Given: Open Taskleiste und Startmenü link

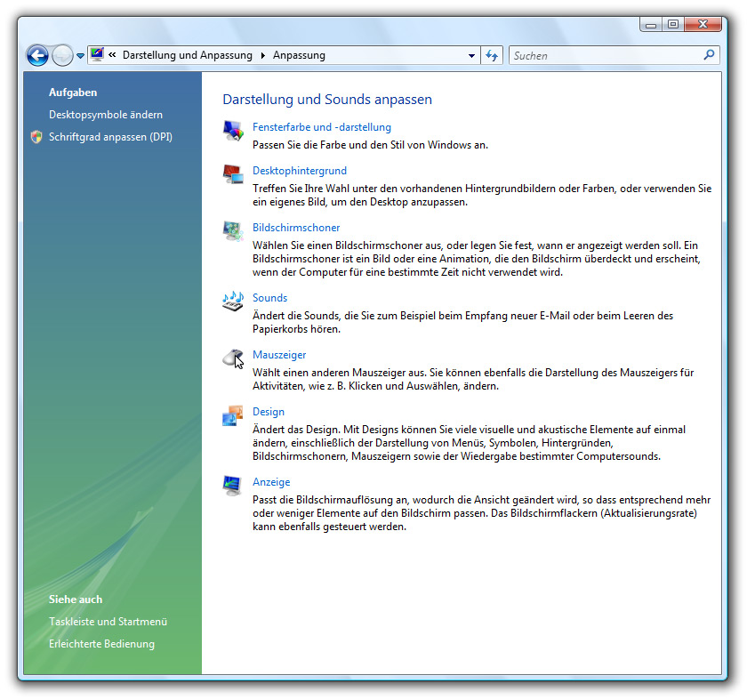Looking at the screenshot, I should click(x=108, y=622).
